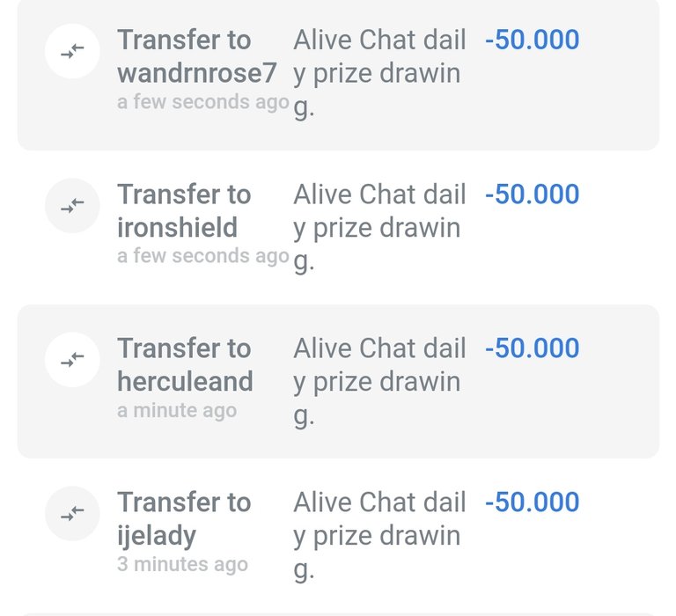This screenshot has width=676, height=616.
Task: Open 'Transfer to ijelady' title
Action: pos(184,519)
